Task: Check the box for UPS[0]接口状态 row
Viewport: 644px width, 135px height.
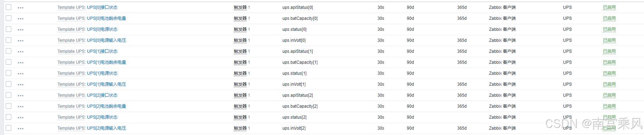Action: pyautogui.click(x=9, y=7)
